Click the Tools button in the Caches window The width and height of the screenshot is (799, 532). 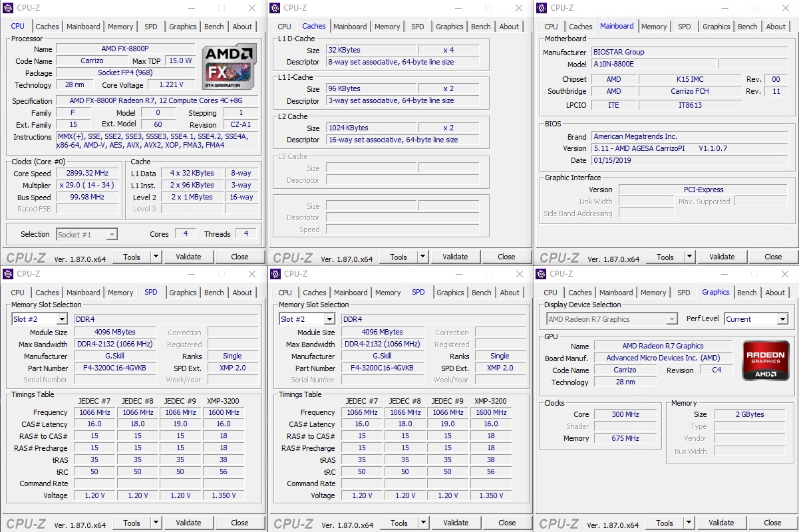click(x=399, y=257)
